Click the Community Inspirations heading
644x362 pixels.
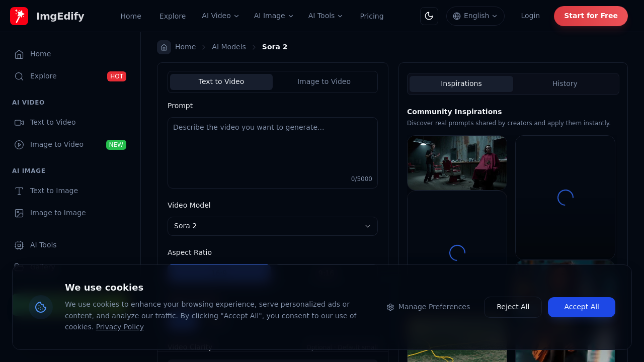tap(454, 112)
